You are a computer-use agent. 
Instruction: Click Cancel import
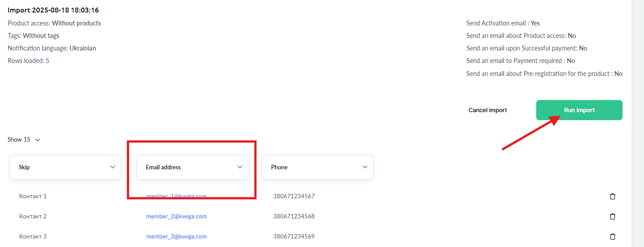click(487, 110)
